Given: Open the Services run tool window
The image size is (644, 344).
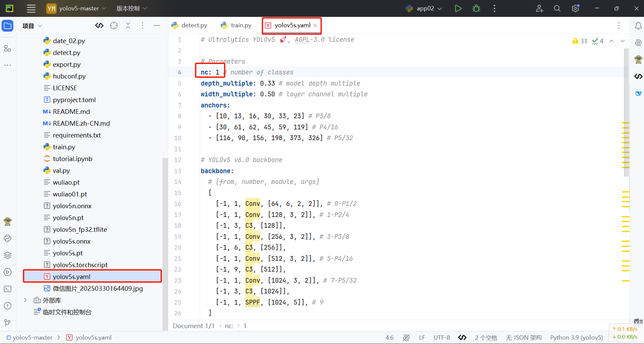Looking at the screenshot, I should click(x=7, y=272).
